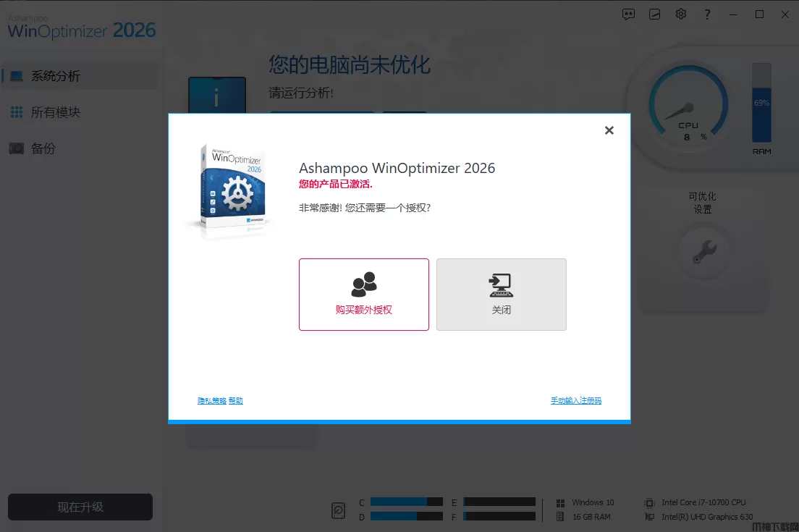The width and height of the screenshot is (799, 532).
Task: Close the activation dialog with X
Action: click(x=609, y=130)
